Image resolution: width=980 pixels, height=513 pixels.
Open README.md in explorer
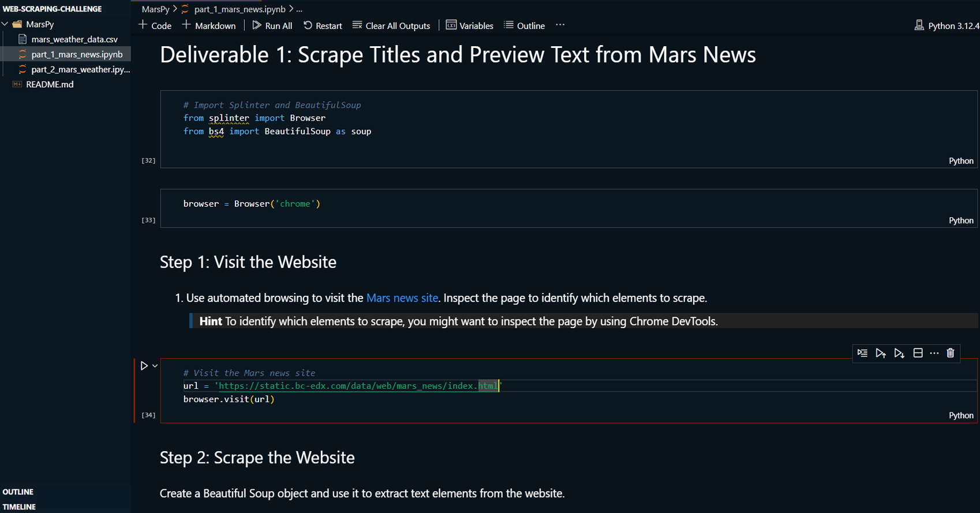50,84
